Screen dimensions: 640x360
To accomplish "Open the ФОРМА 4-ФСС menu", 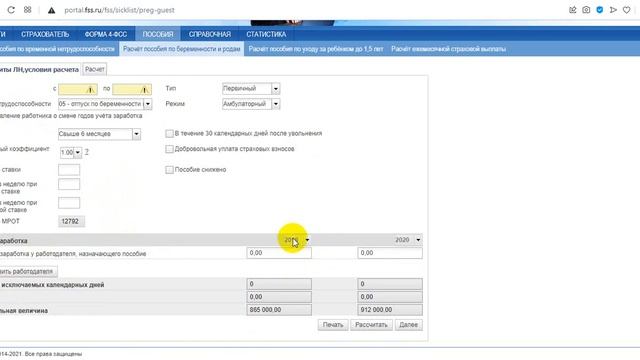I will (x=106, y=34).
